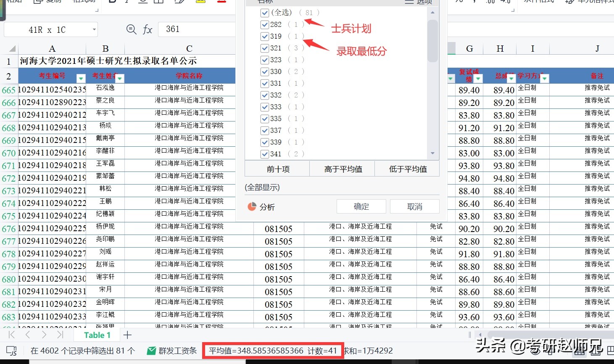This screenshot has width=614, height=364.
Task: Uncheck the 全选 select-all checkbox
Action: tap(265, 13)
